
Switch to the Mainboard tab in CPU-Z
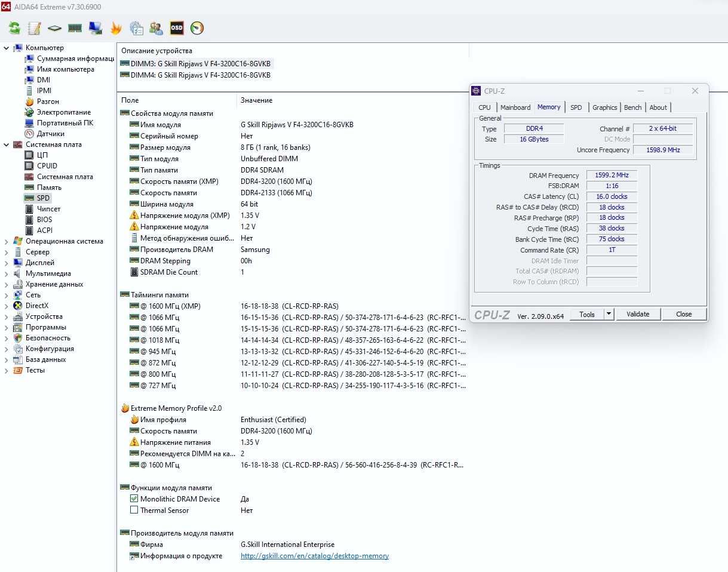(515, 107)
